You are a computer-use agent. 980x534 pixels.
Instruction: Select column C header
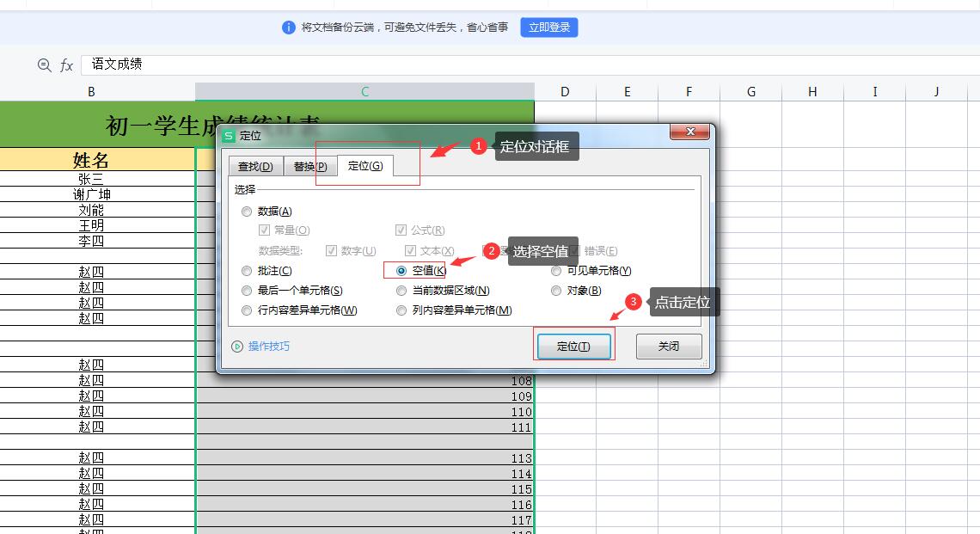coord(365,92)
